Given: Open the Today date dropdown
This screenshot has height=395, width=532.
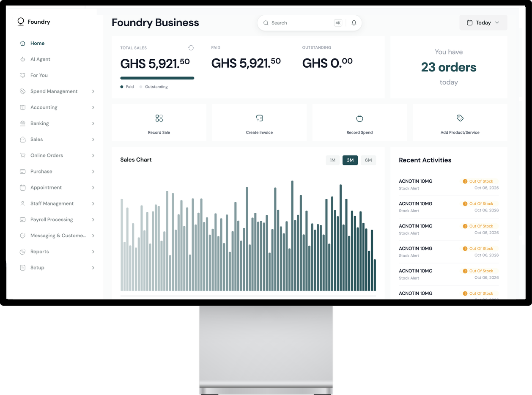Looking at the screenshot, I should pyautogui.click(x=483, y=23).
